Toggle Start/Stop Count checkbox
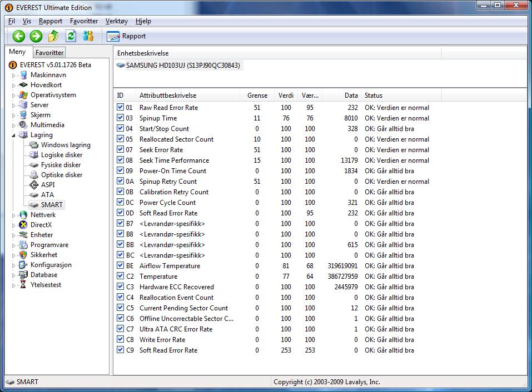The width and height of the screenshot is (532, 392). click(120, 128)
